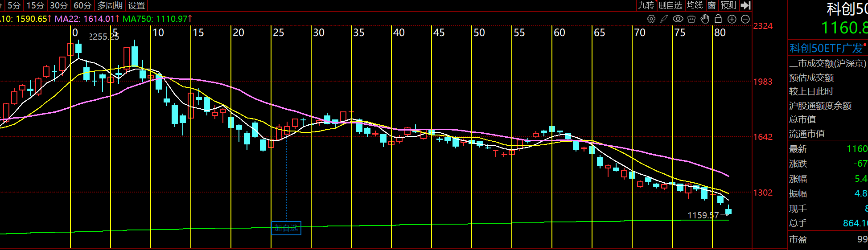Screen dimensions: 868x250
Task: Zoom in with the plus circle icon
Action: pos(732,19)
